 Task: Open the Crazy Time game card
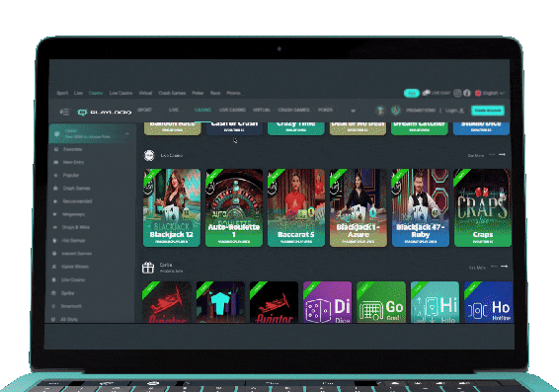296,128
